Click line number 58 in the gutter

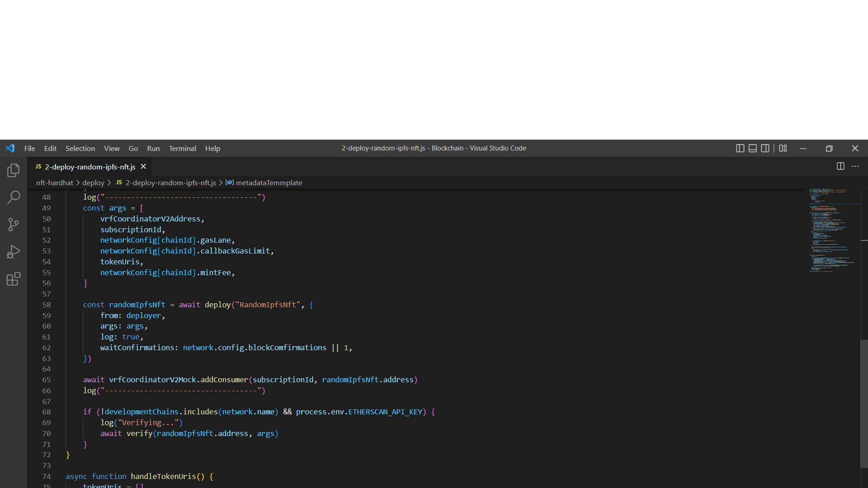click(x=47, y=305)
